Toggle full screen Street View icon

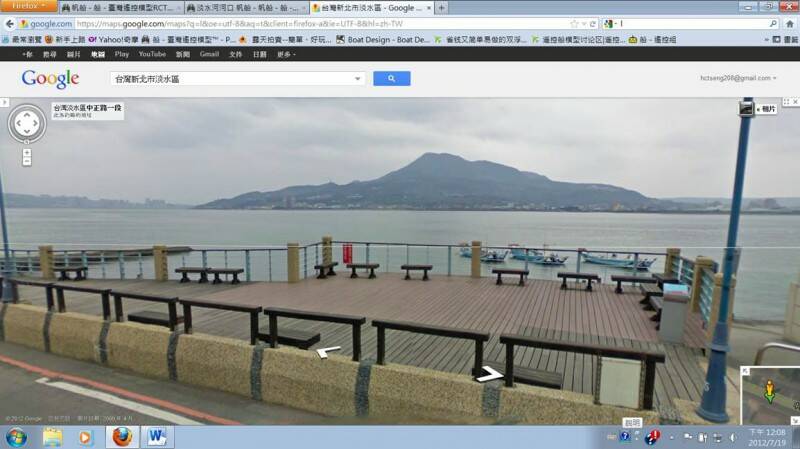point(786,102)
